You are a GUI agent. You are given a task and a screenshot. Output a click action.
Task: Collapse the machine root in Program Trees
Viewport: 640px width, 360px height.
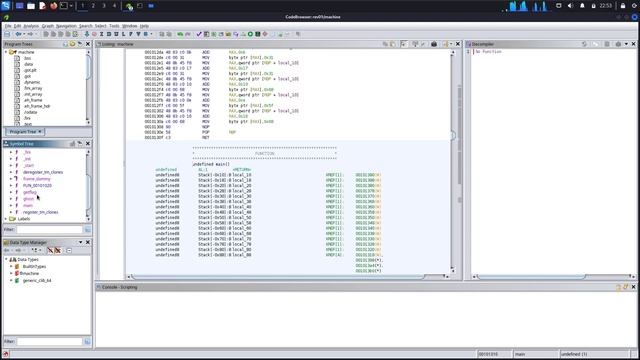[x=6, y=52]
